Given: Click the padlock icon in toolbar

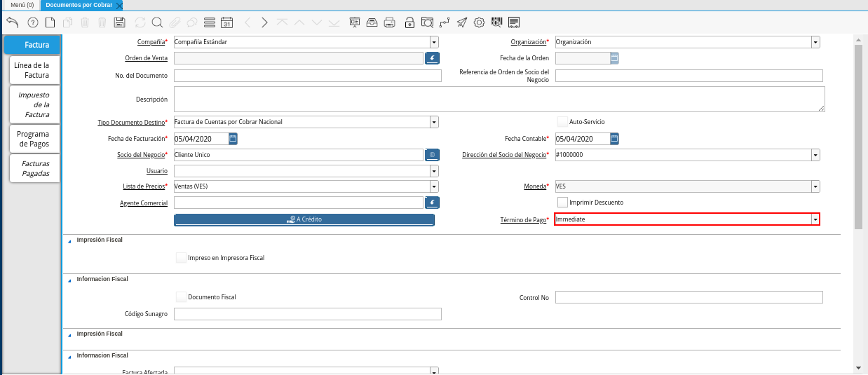Looking at the screenshot, I should [410, 22].
